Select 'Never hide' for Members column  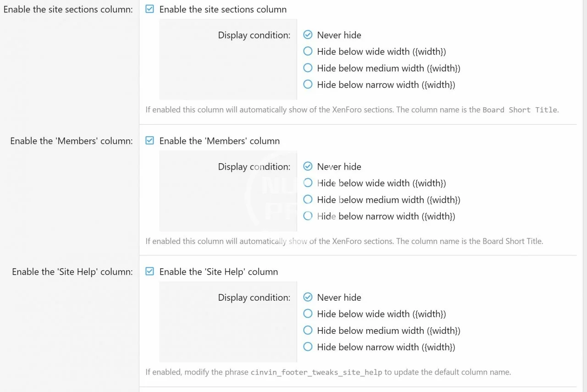click(x=308, y=166)
